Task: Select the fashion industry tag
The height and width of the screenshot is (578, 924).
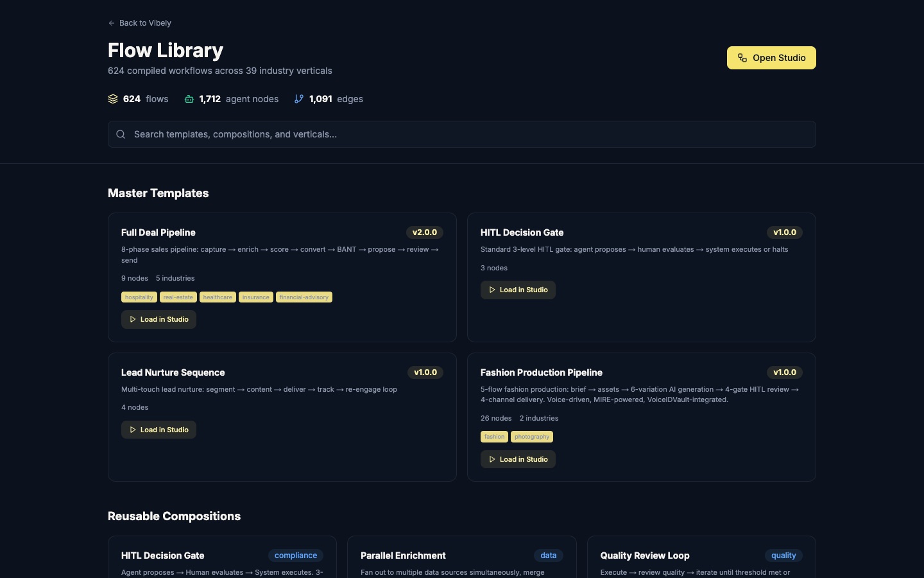Action: click(x=494, y=437)
